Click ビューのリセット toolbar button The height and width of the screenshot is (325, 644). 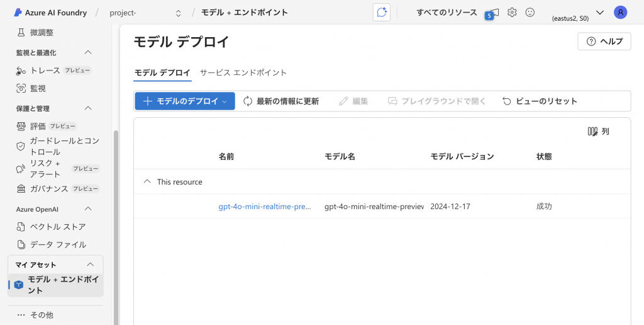coord(540,101)
